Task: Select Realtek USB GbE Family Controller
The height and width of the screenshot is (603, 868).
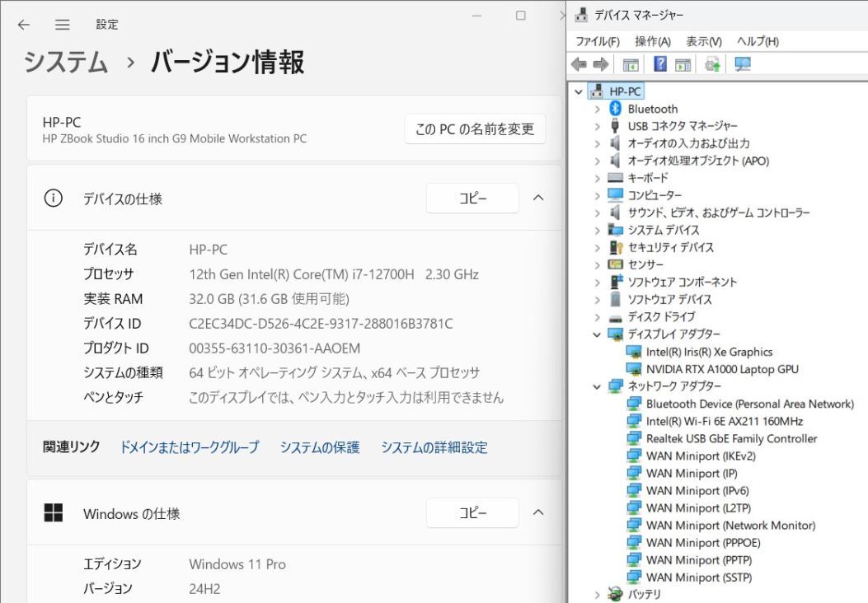Action: click(x=731, y=439)
